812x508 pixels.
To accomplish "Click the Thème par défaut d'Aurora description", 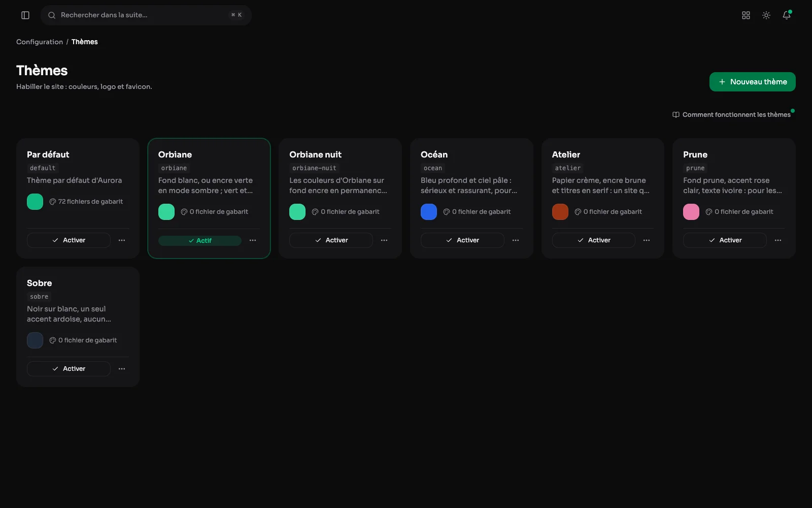I will (x=75, y=180).
